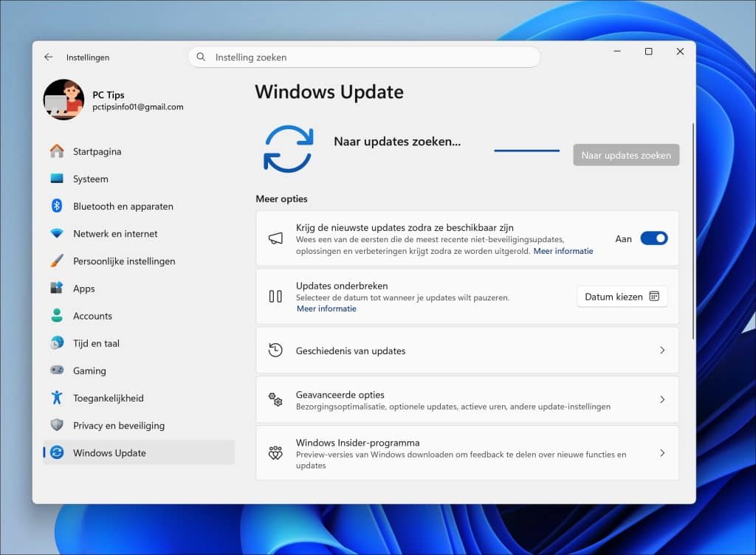
Task: Maximize the Instellingen window
Action: 648,52
